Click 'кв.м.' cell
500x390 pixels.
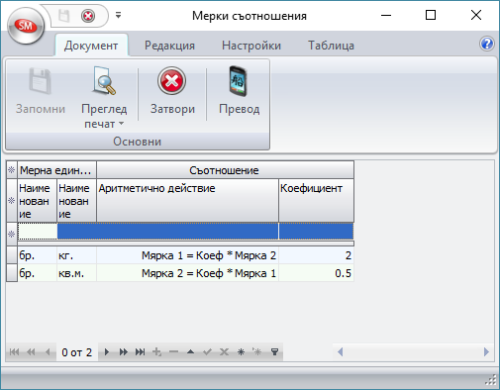coord(77,273)
